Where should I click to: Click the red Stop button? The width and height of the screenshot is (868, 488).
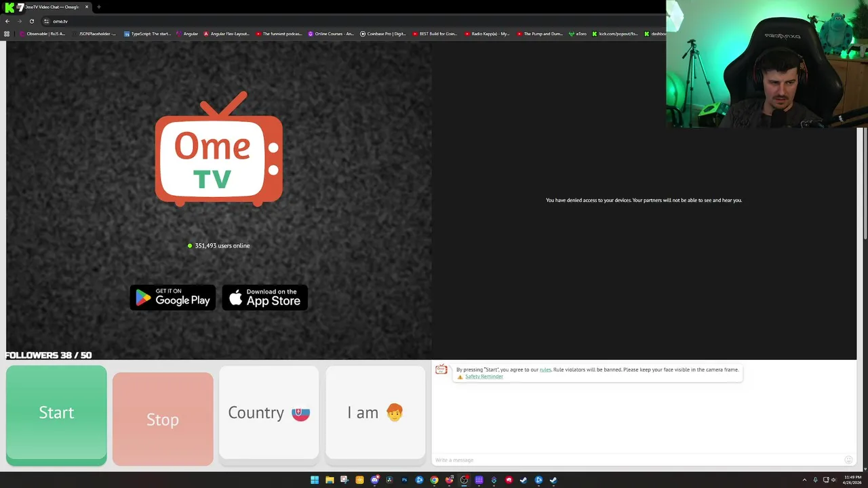(x=163, y=419)
